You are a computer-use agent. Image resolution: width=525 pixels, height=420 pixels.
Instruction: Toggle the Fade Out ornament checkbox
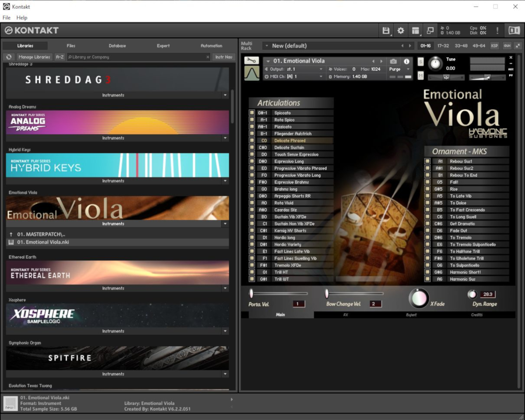(x=427, y=231)
